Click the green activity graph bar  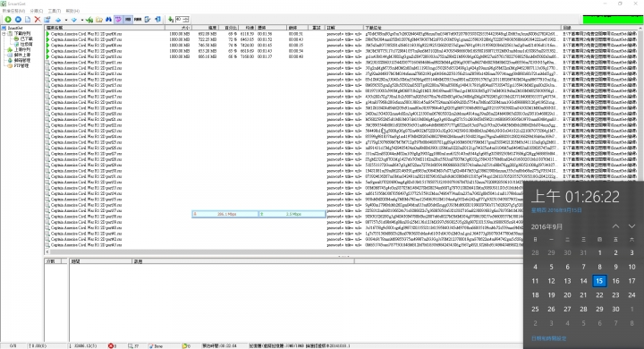click(x=613, y=20)
